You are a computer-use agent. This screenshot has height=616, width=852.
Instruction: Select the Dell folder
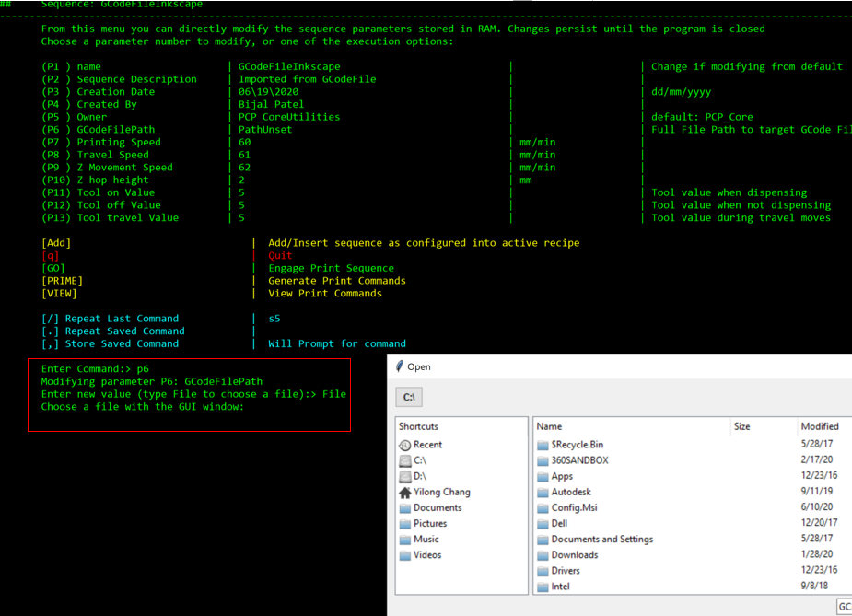[x=559, y=523]
